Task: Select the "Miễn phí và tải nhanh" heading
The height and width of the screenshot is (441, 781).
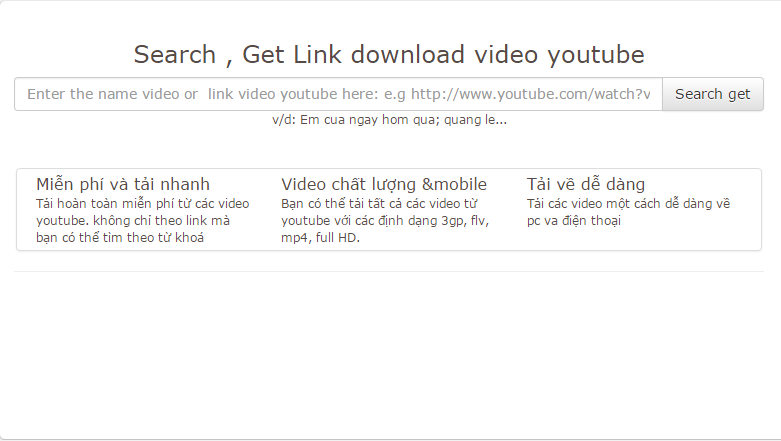Action: [x=123, y=184]
